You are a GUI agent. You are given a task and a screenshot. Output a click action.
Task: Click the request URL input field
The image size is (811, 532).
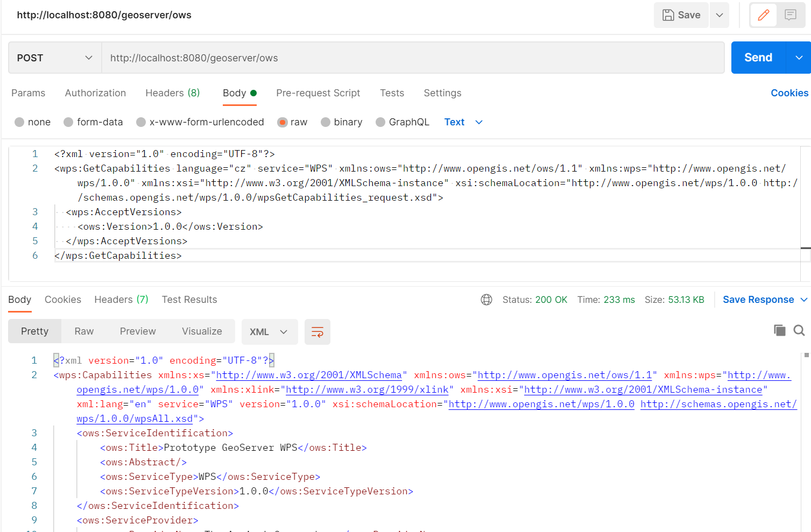[x=412, y=58]
